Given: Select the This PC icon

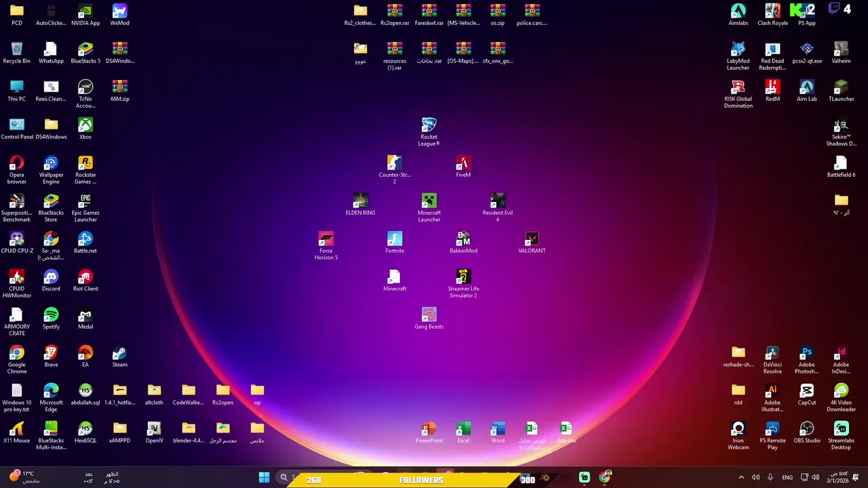Looking at the screenshot, I should pos(17,91).
